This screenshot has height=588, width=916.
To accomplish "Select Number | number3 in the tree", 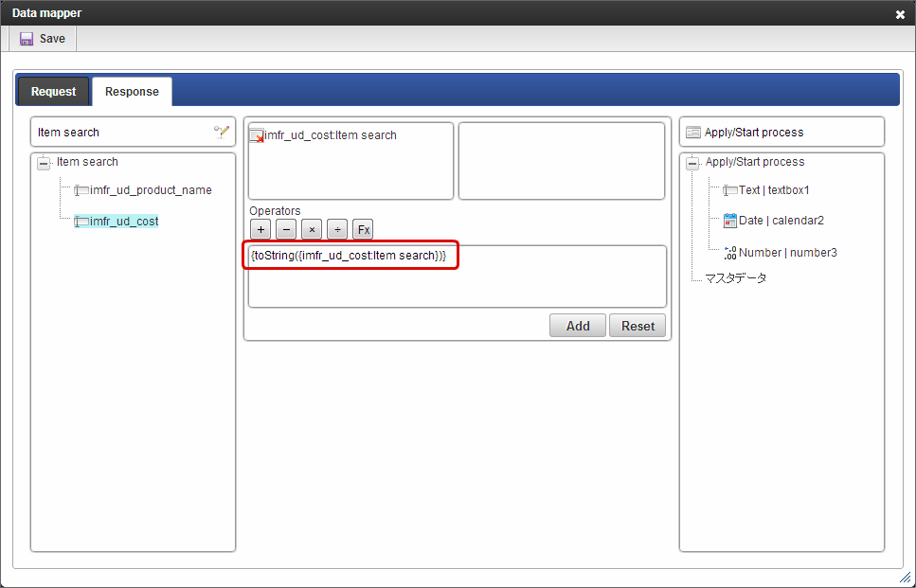I will pos(787,253).
